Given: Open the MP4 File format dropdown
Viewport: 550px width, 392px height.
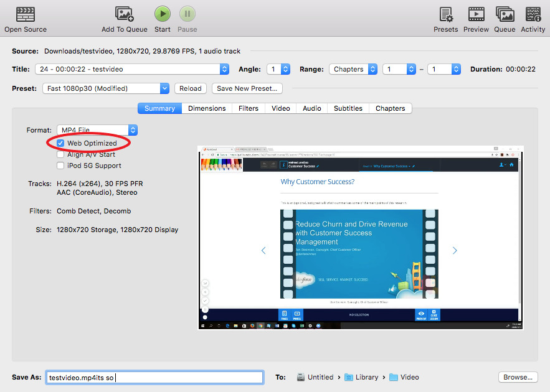Looking at the screenshot, I should pos(97,130).
